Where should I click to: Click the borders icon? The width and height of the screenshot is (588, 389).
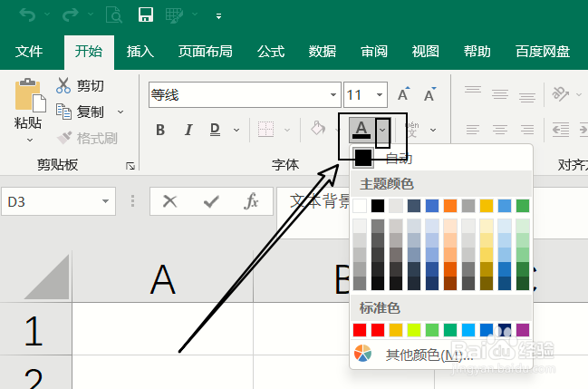(265, 129)
